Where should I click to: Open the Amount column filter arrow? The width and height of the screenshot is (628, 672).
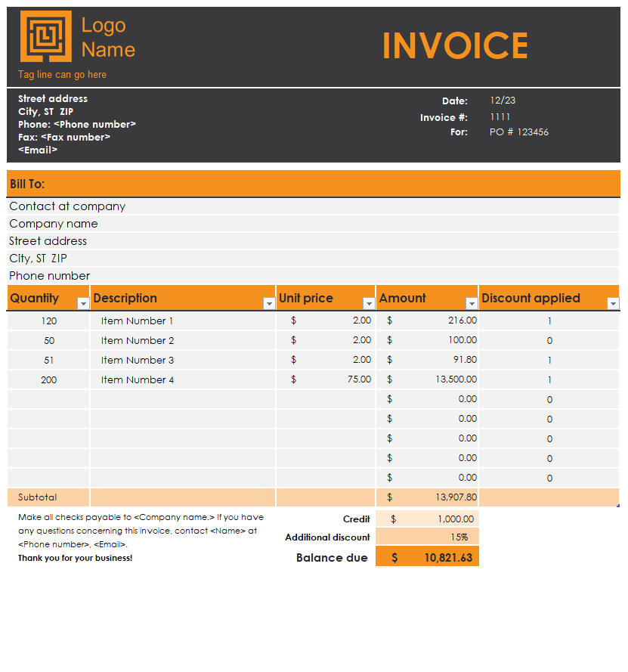[472, 303]
